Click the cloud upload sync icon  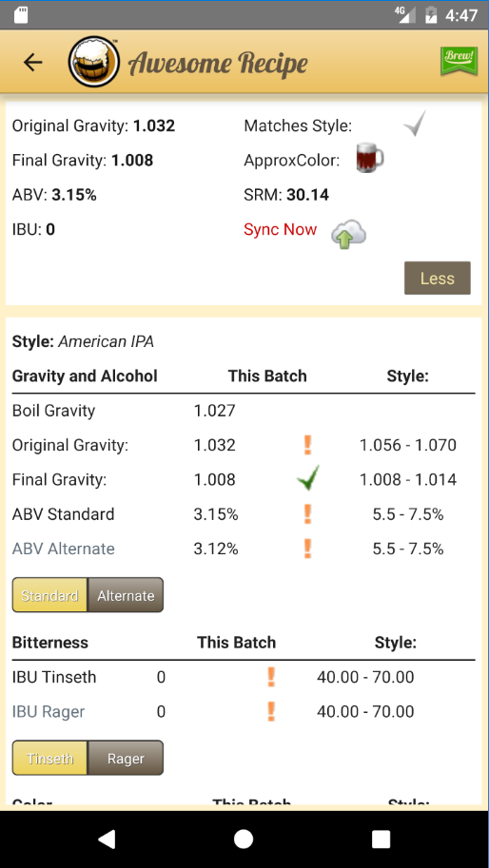point(348,234)
